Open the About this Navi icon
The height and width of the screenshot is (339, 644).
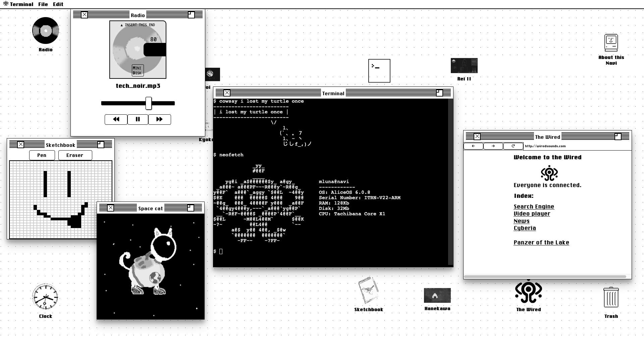tap(611, 43)
